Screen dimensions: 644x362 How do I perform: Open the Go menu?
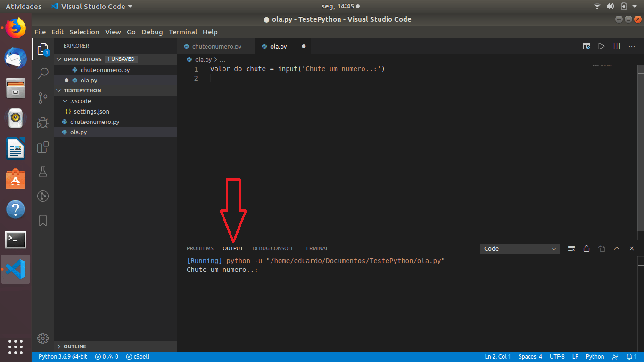point(131,32)
